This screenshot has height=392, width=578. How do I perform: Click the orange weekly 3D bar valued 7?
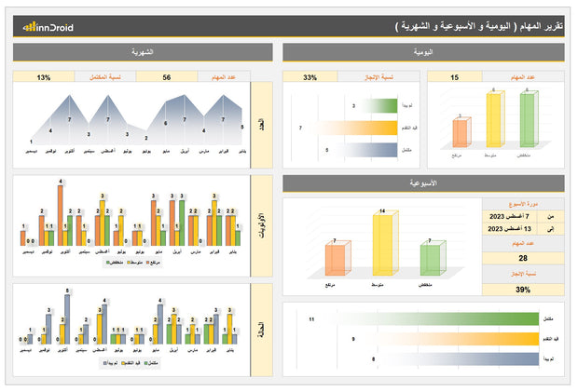click(x=337, y=258)
